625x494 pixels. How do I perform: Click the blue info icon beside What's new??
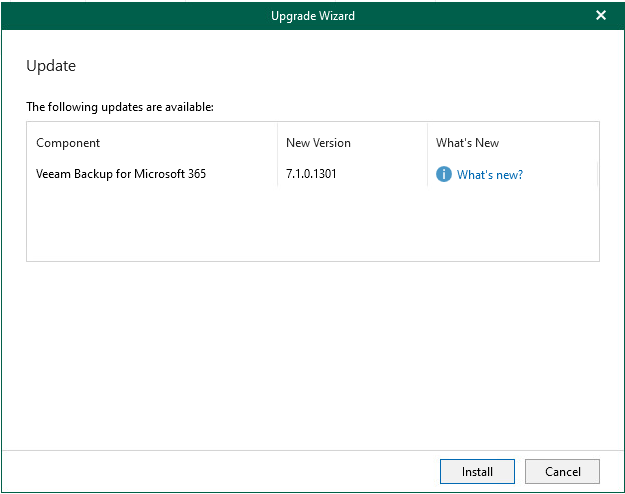(443, 174)
